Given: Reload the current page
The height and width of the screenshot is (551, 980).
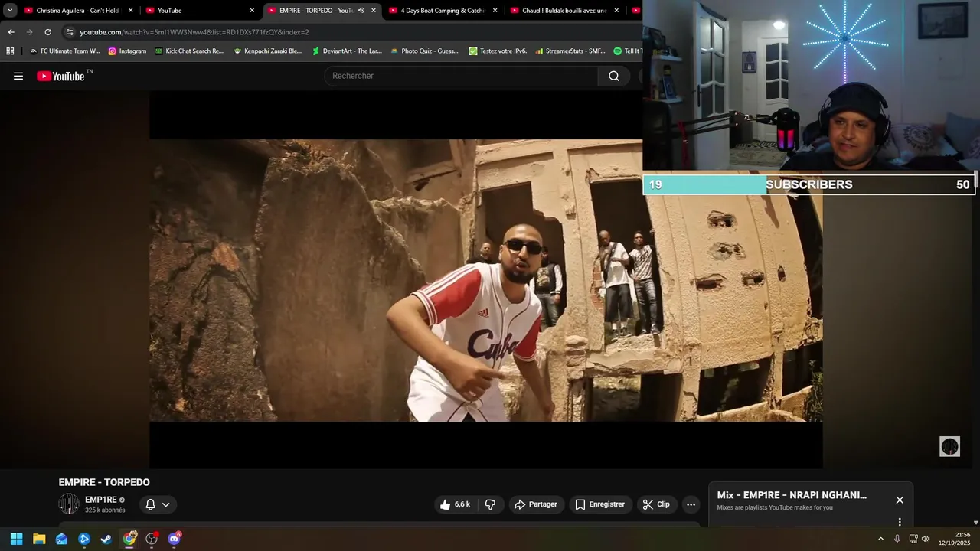Looking at the screenshot, I should 47,32.
